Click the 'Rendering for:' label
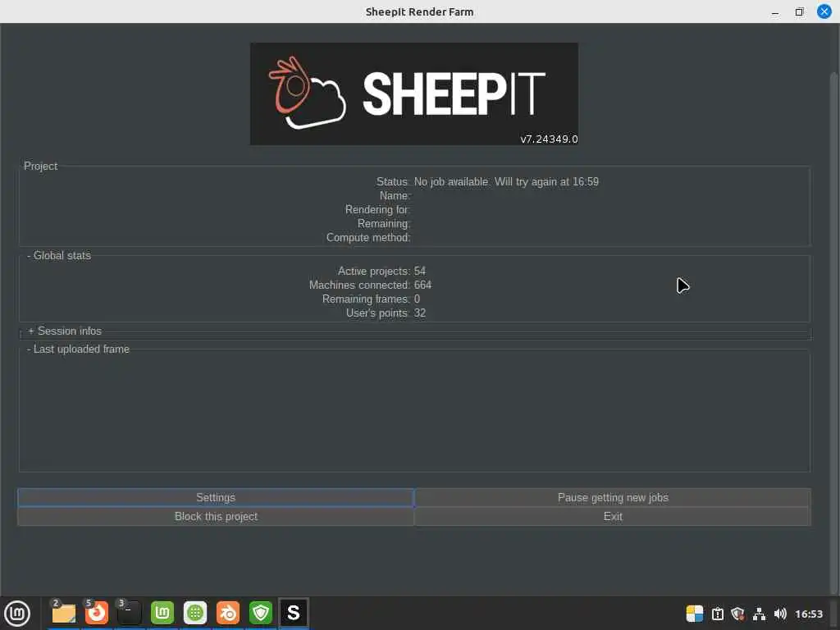 tap(377, 209)
